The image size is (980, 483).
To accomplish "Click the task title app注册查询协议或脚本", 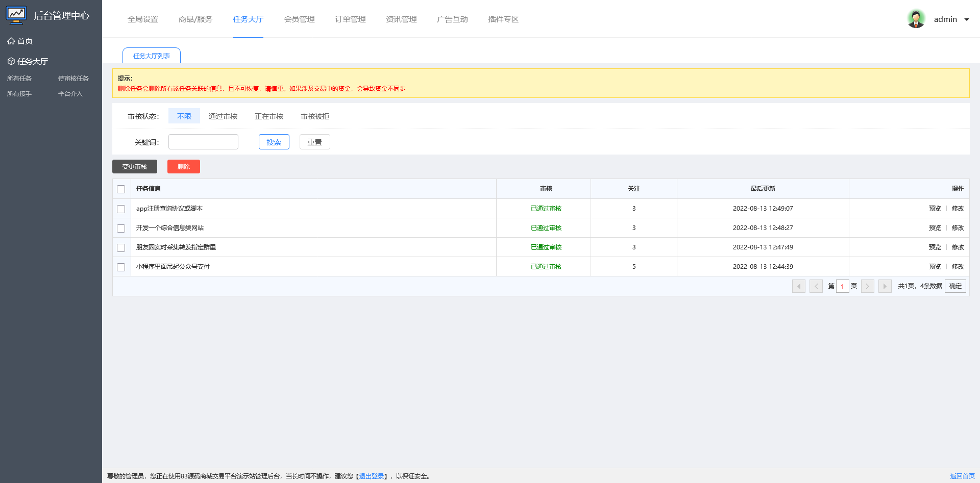I will (x=169, y=209).
